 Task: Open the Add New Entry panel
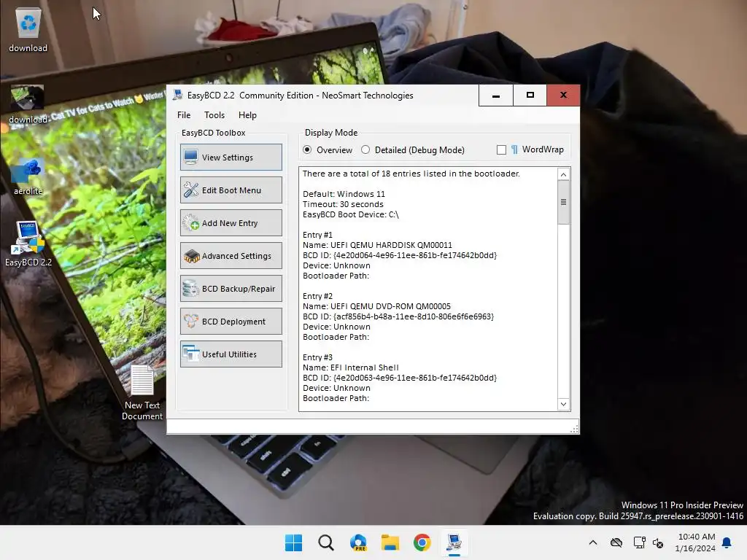pyautogui.click(x=231, y=223)
